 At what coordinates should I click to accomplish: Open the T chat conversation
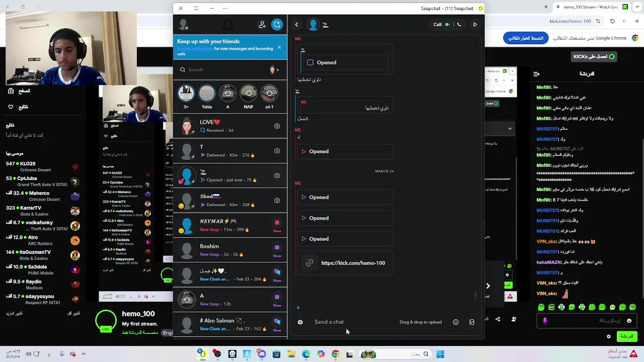coord(230,151)
